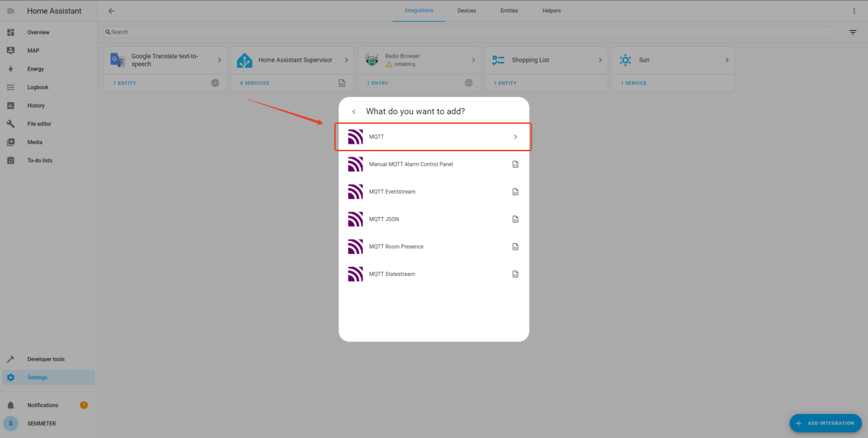This screenshot has height=438, width=868.
Task: Click the Radio Browser logo
Action: 371,60
